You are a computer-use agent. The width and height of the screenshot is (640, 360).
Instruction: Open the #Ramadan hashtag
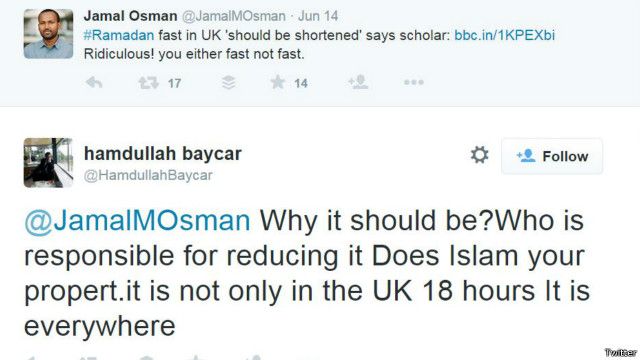[119, 35]
